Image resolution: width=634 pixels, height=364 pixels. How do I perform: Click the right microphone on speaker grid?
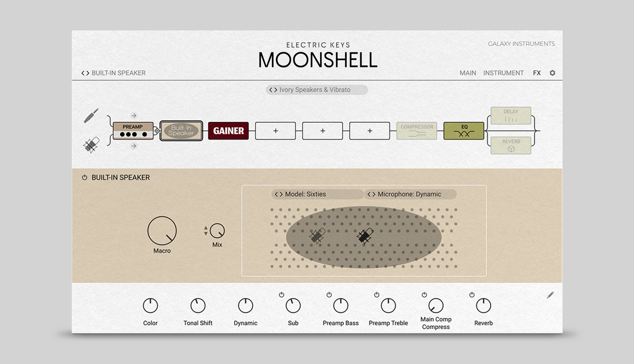tap(365, 236)
